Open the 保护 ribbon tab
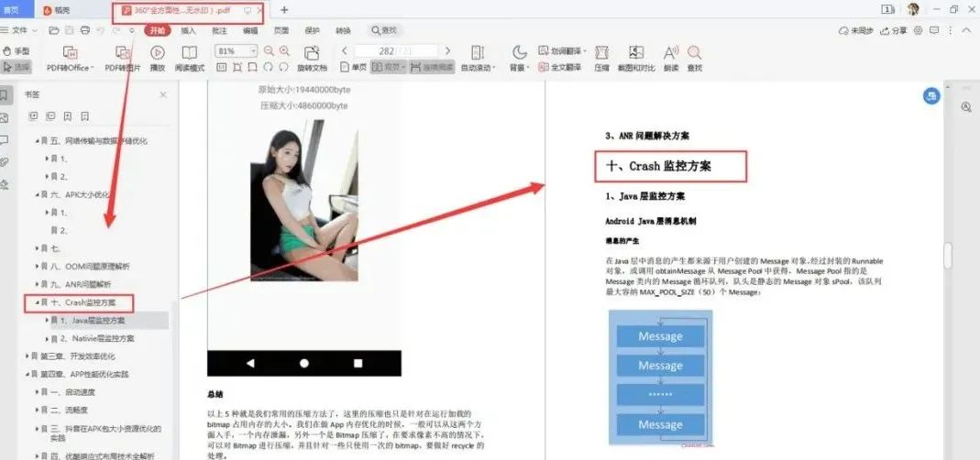 313,30
